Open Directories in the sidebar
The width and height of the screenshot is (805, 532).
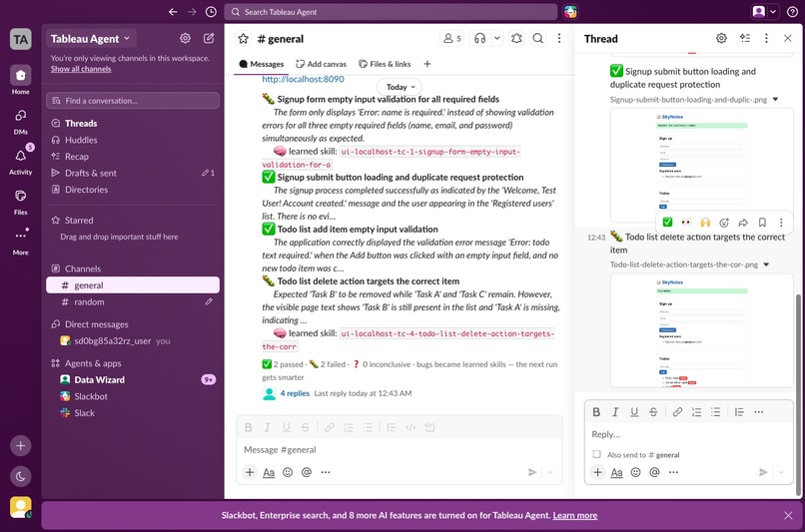pyautogui.click(x=133, y=190)
